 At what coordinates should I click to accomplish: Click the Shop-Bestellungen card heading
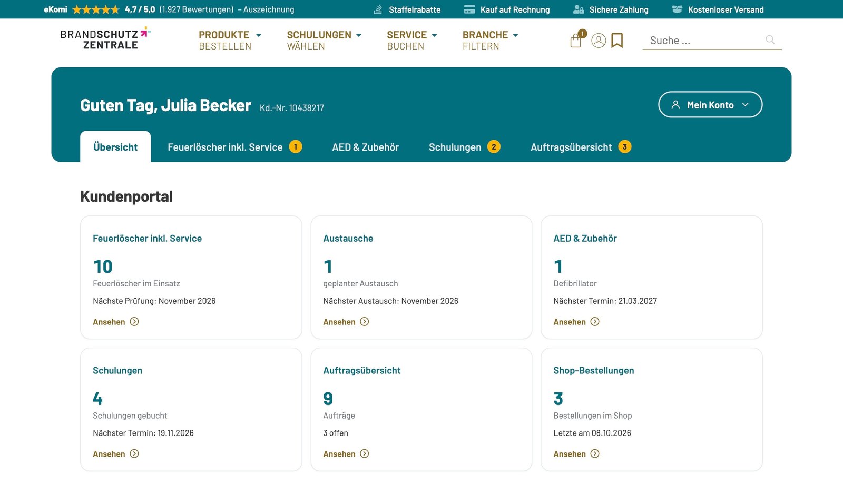[594, 370]
